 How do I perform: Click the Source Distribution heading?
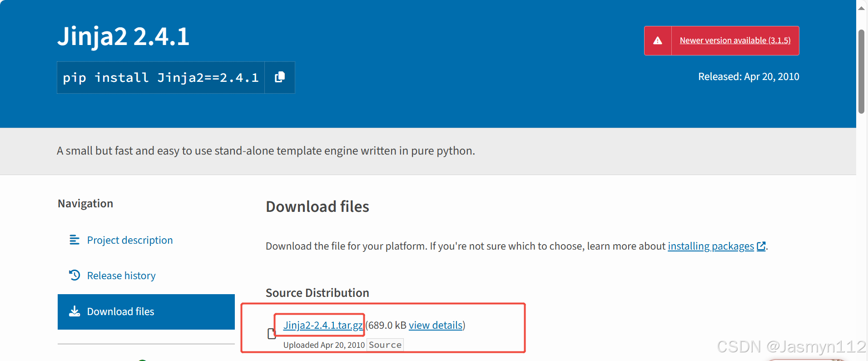[317, 293]
